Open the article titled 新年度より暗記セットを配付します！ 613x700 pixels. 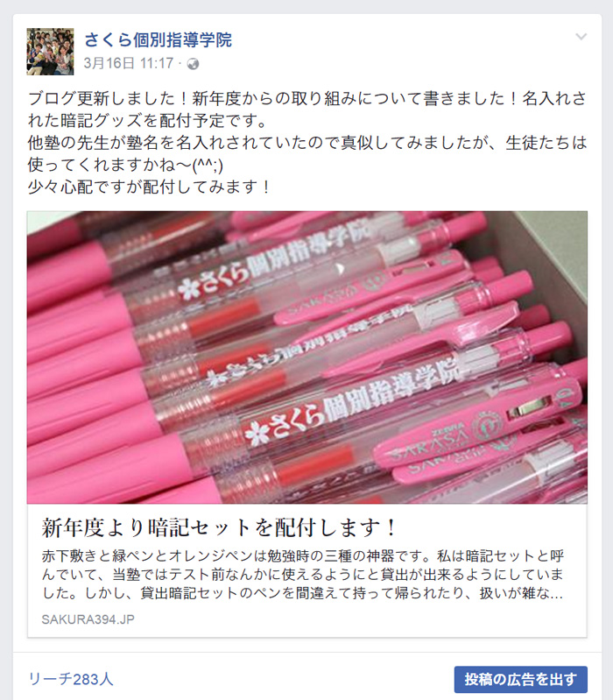pos(219,527)
